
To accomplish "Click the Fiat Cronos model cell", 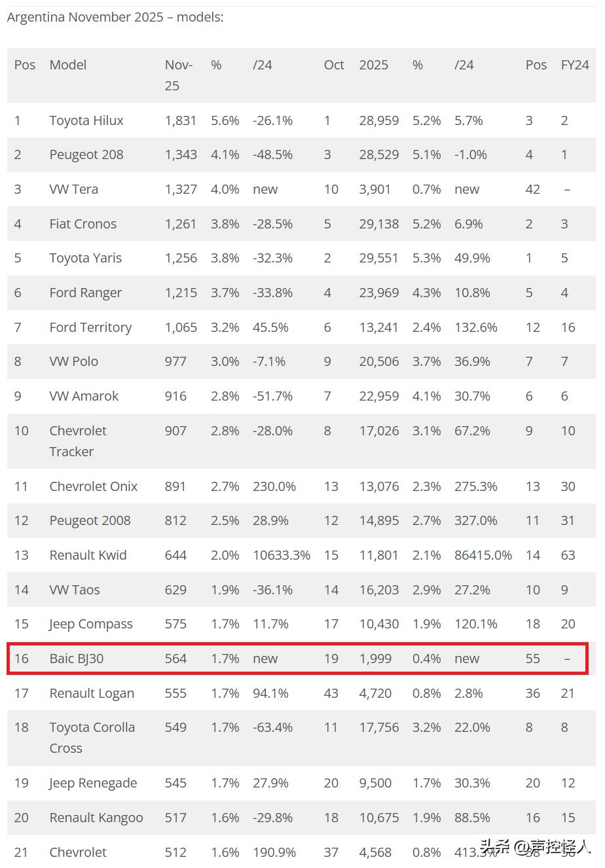I will click(83, 224).
